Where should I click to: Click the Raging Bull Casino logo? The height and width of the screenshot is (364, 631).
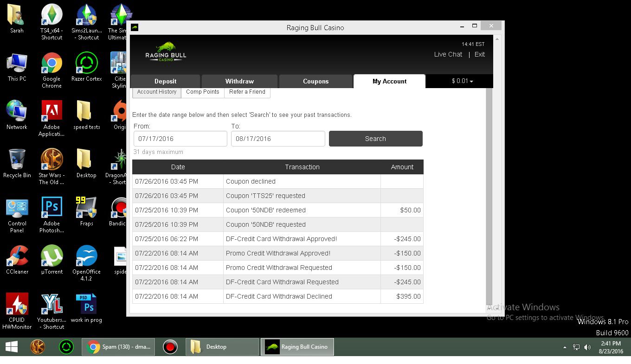tap(166, 52)
